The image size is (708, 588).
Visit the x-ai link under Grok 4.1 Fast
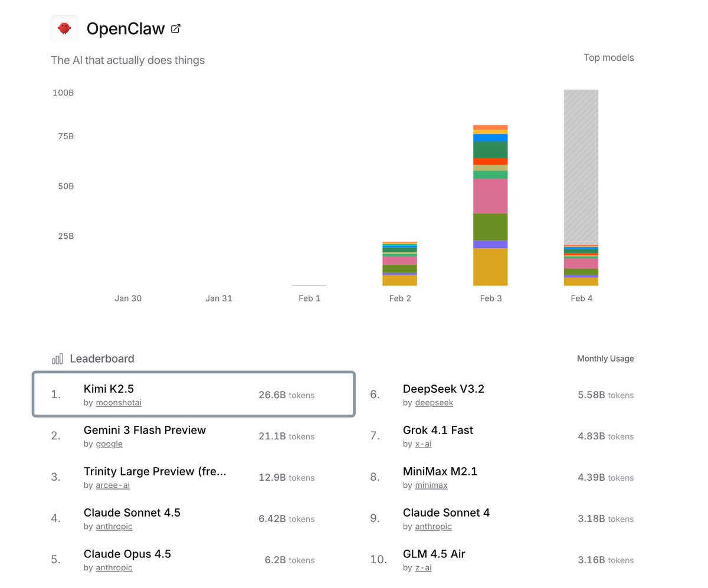pos(423,444)
